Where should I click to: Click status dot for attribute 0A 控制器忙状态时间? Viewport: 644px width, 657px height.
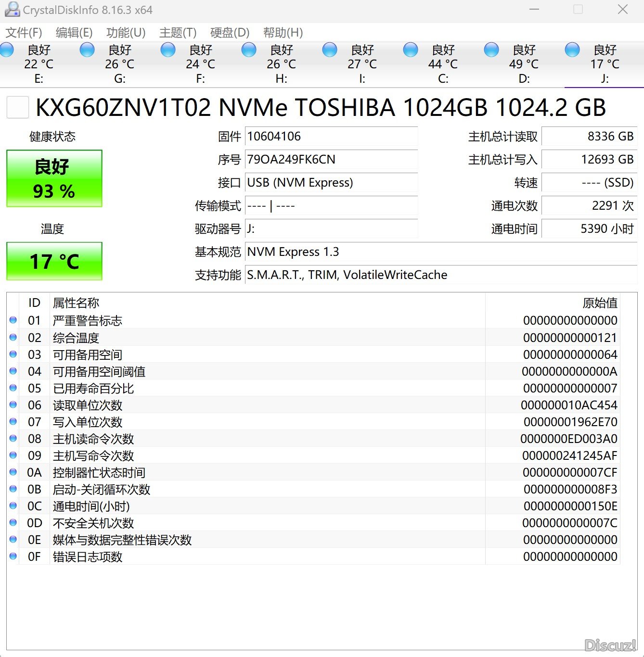point(13,472)
